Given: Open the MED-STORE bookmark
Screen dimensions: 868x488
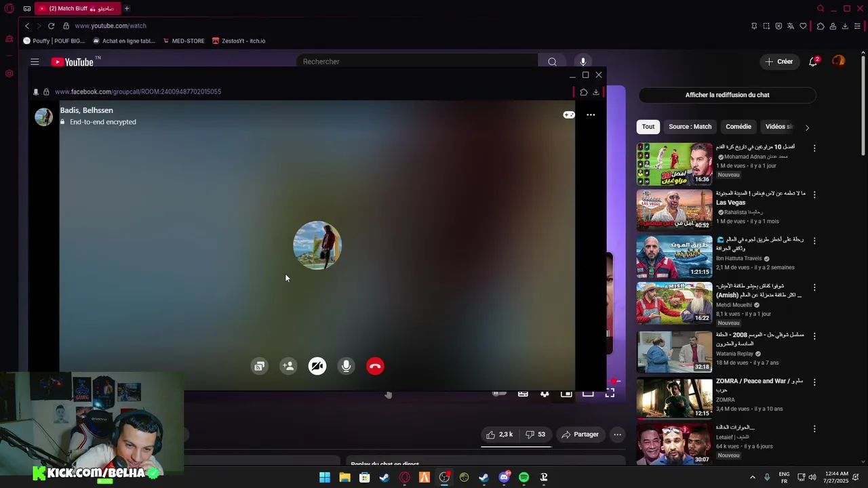Looking at the screenshot, I should 183,41.
